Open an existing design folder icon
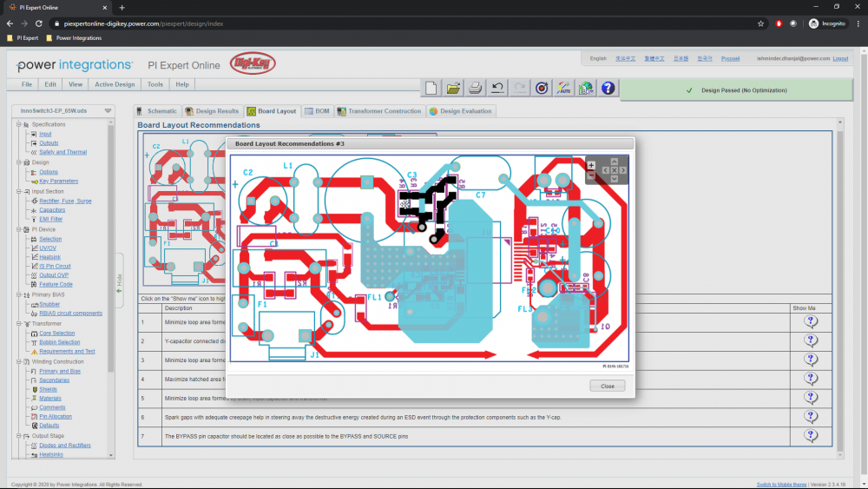 coord(453,88)
